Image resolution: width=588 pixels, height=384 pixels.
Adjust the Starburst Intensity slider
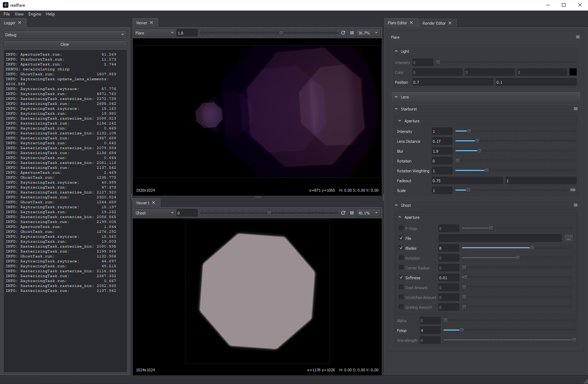click(x=516, y=131)
